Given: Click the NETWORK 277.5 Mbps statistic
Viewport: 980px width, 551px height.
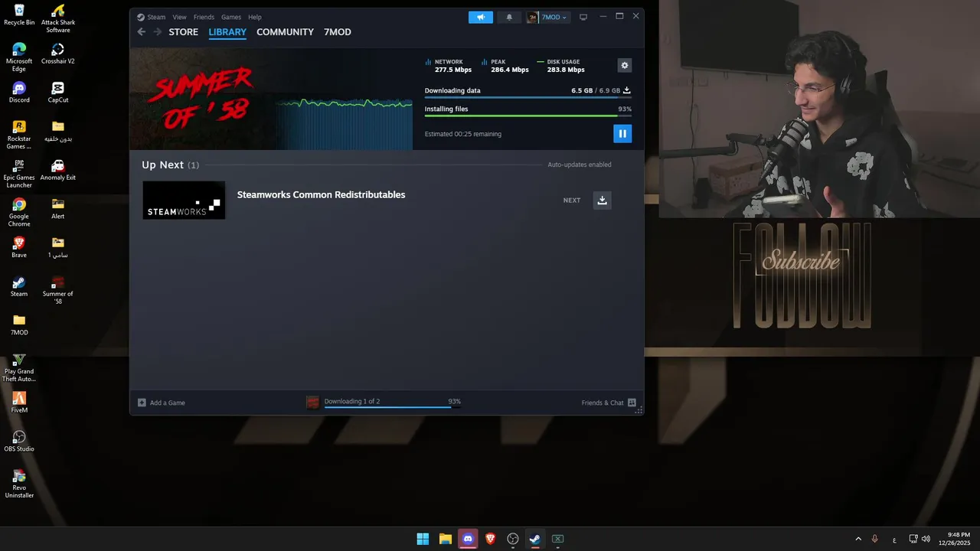Looking at the screenshot, I should [449, 66].
